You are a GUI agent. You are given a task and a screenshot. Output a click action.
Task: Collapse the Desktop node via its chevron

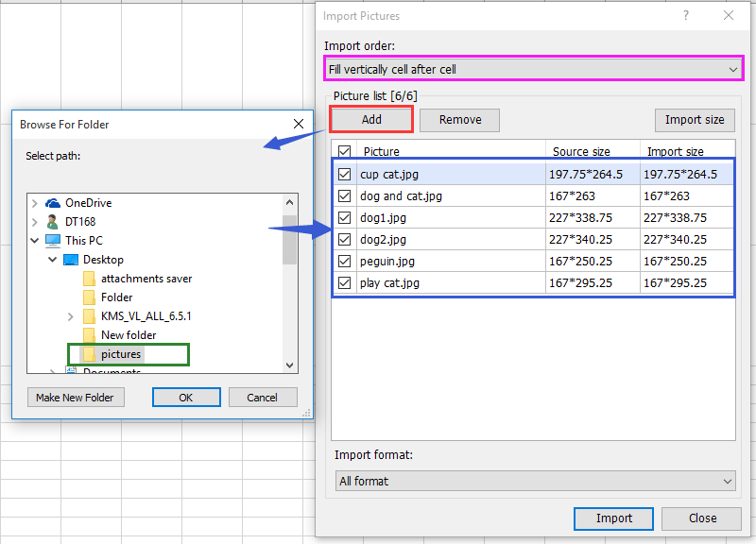53,259
